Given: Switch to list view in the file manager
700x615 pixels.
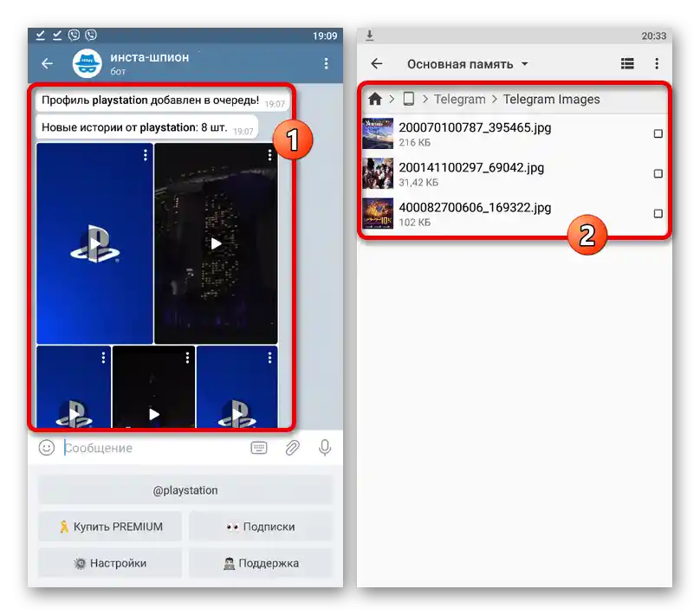Looking at the screenshot, I should (x=626, y=63).
